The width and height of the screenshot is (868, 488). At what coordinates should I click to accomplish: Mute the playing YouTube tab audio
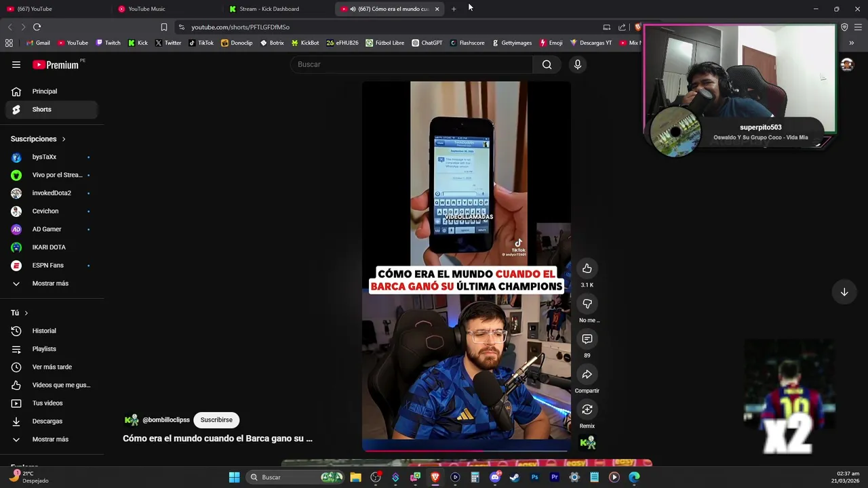tap(353, 9)
